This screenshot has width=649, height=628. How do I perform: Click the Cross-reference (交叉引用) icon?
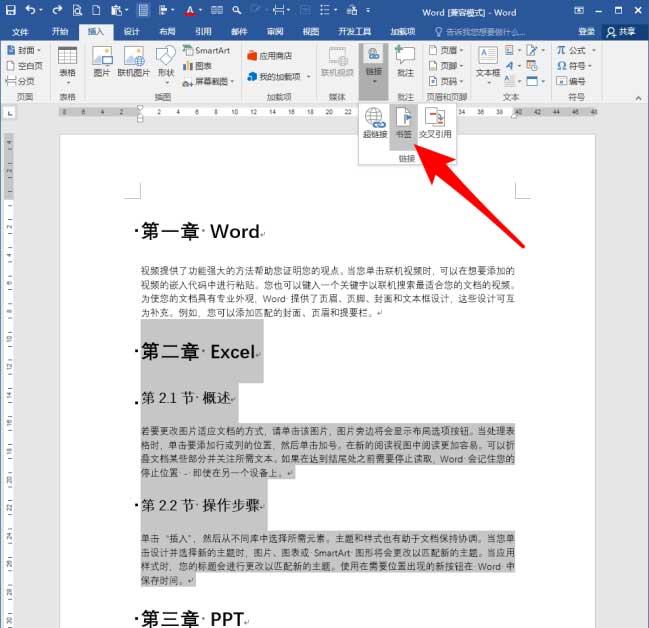tap(436, 122)
